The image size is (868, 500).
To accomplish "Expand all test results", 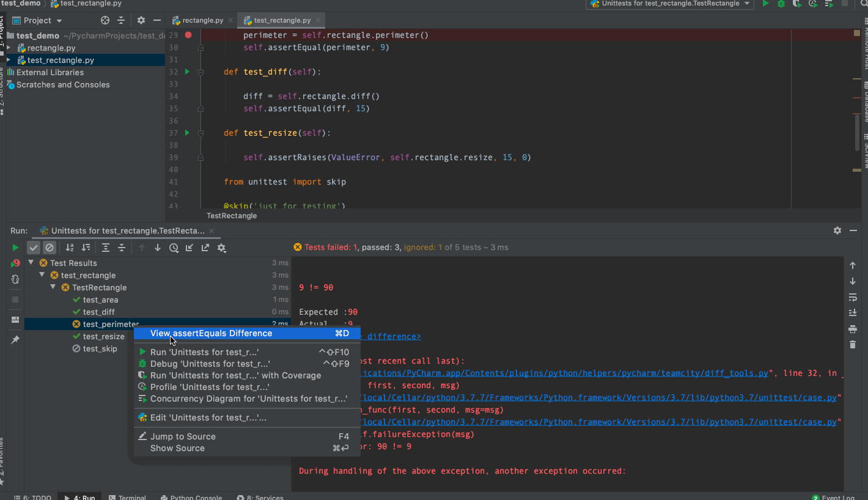I will pyautogui.click(x=106, y=248).
